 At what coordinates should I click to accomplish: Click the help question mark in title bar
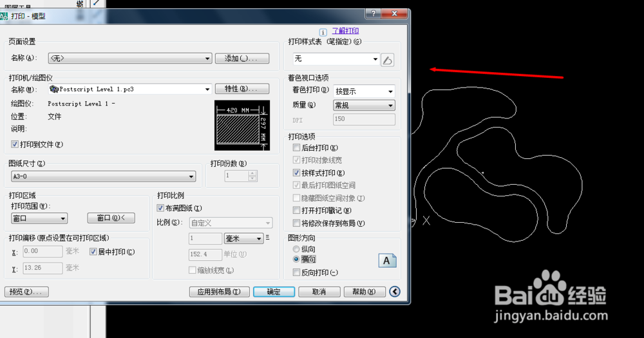(x=373, y=14)
